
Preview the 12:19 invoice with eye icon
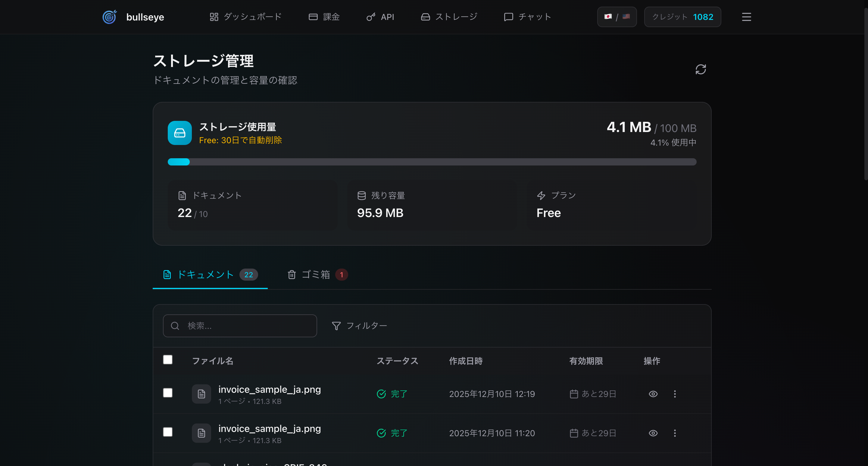tap(653, 394)
